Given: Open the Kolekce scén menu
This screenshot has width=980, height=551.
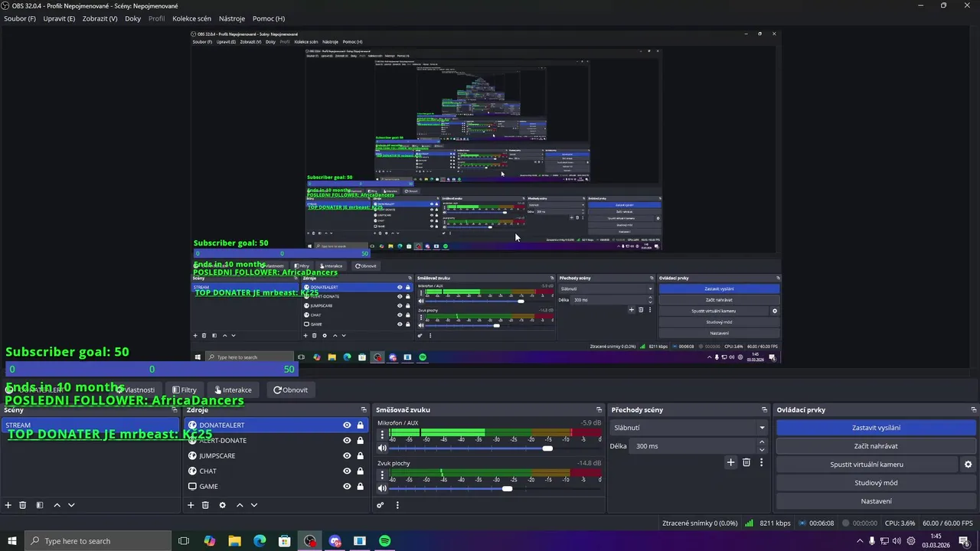Looking at the screenshot, I should coord(191,18).
